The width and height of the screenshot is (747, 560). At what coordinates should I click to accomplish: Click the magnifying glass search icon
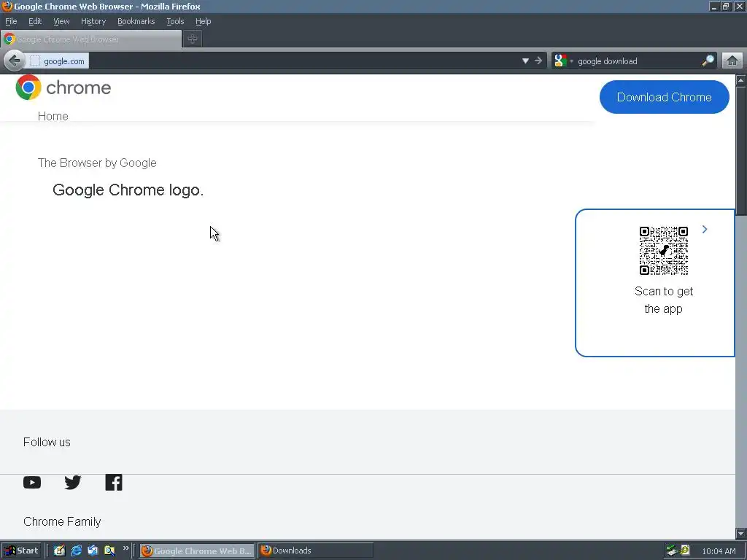coord(708,61)
